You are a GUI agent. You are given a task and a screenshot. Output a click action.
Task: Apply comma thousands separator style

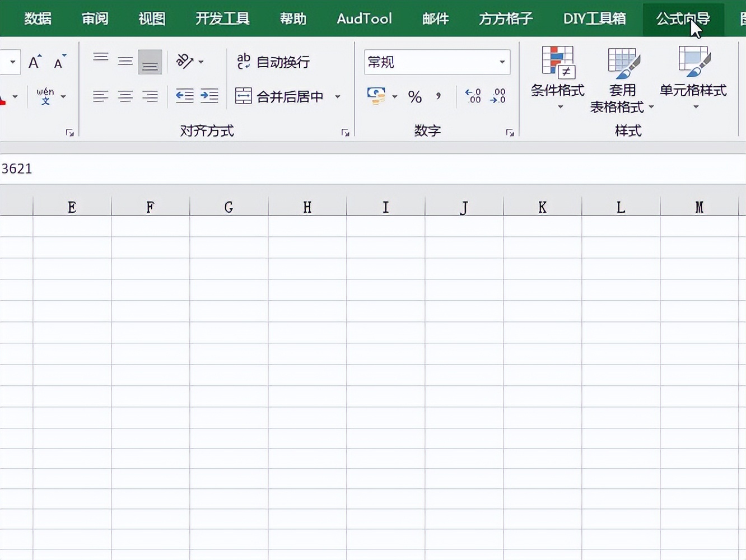tap(437, 96)
